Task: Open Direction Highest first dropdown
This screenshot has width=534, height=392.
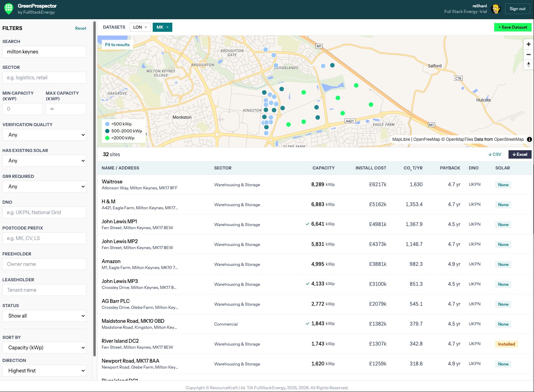Action: 44,371
